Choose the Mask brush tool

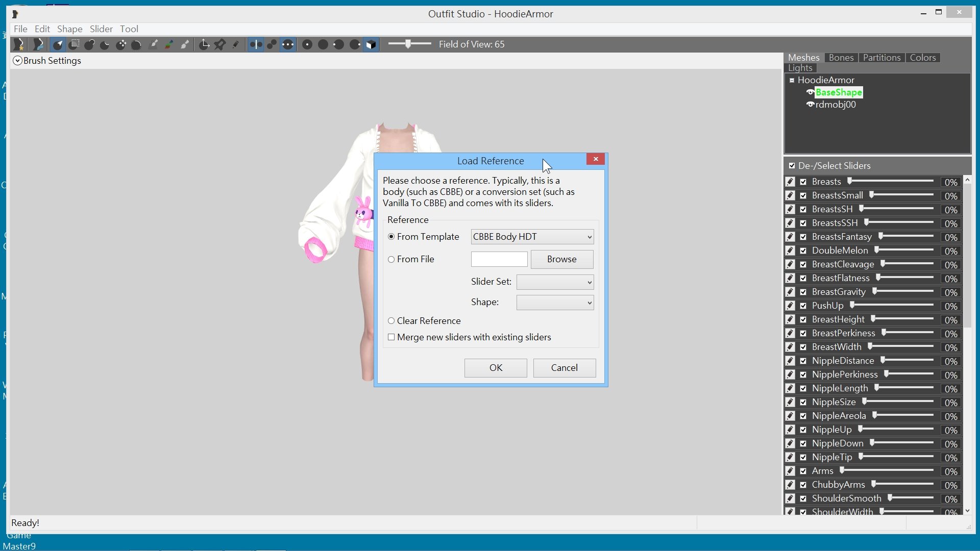click(74, 45)
